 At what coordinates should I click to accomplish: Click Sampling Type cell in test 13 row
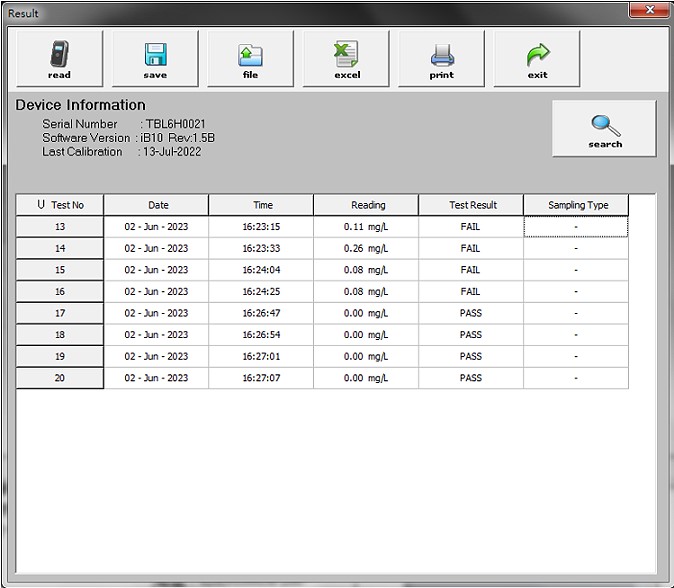(576, 227)
